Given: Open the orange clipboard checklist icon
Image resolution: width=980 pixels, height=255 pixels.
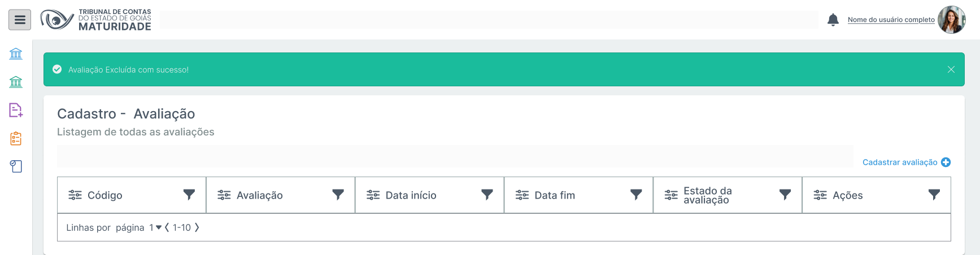Looking at the screenshot, I should coord(16,138).
